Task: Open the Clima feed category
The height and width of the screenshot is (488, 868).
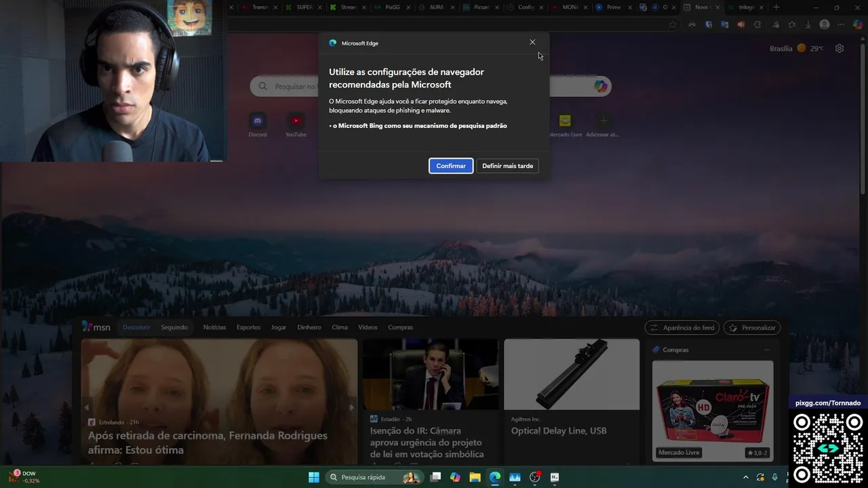Action: (x=340, y=327)
